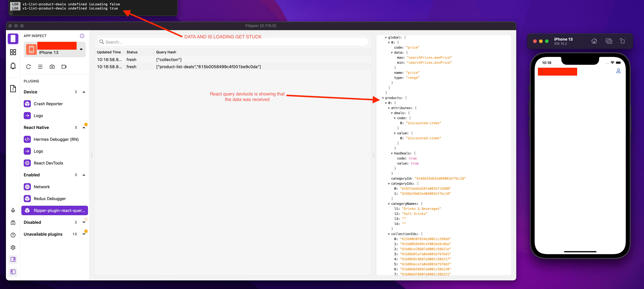This screenshot has height=289, width=644.
Task: Click the screenshot camera icon in Flipper
Action: (52, 67)
